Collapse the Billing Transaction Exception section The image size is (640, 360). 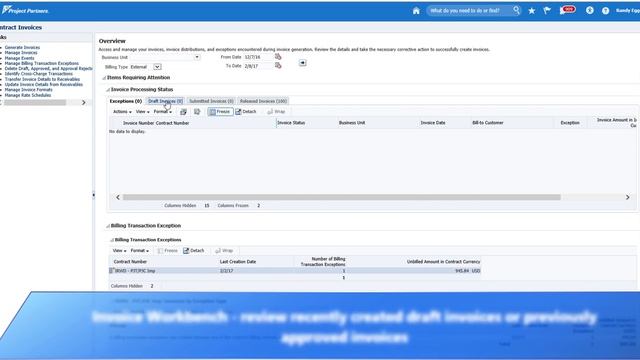click(x=108, y=226)
